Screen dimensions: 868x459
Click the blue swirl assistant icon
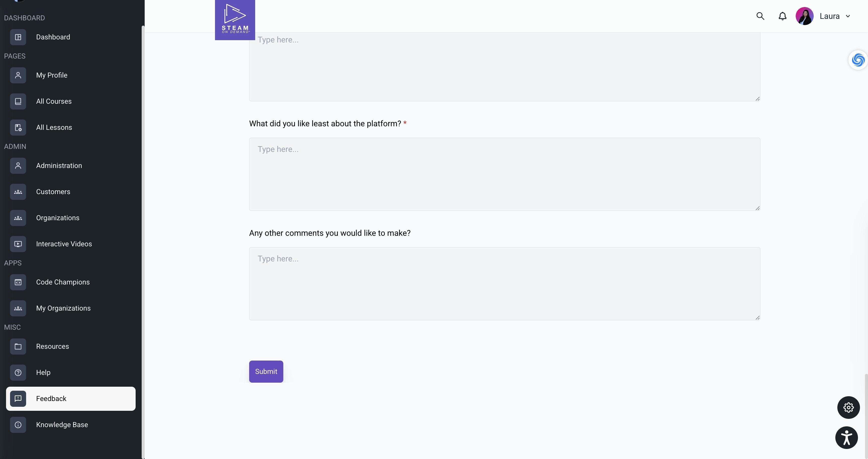tap(857, 60)
